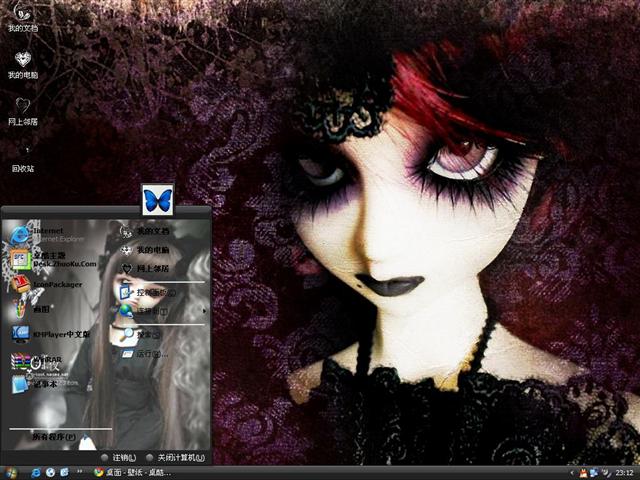Open 网上邻居 in start menu right column
Viewport: 640px width, 480px height.
point(145,269)
